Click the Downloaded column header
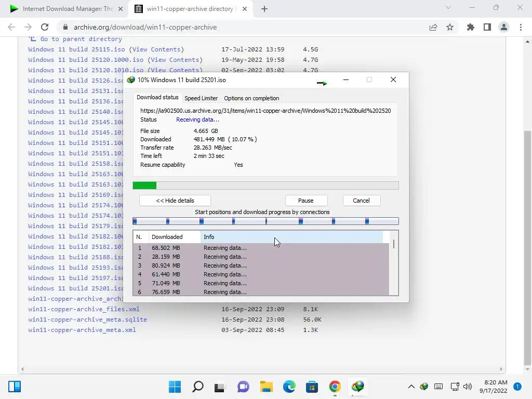Screen dimensions: 532x399 click(175, 237)
